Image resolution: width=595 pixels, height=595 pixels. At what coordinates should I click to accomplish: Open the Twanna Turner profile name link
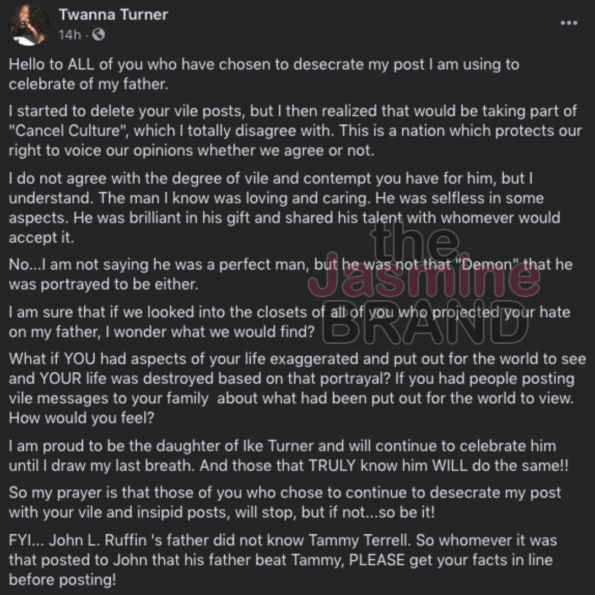click(113, 15)
